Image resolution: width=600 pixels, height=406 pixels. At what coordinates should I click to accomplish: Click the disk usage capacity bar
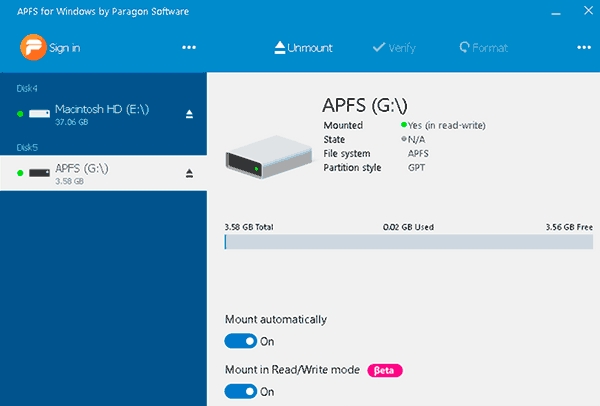pos(408,241)
